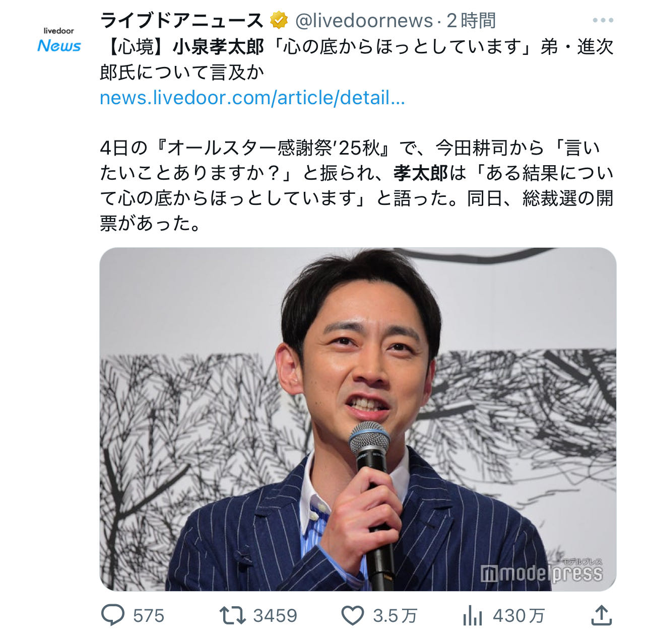This screenshot has width=647, height=644.
Task: View analytics via the bar chart icon
Action: (x=473, y=615)
